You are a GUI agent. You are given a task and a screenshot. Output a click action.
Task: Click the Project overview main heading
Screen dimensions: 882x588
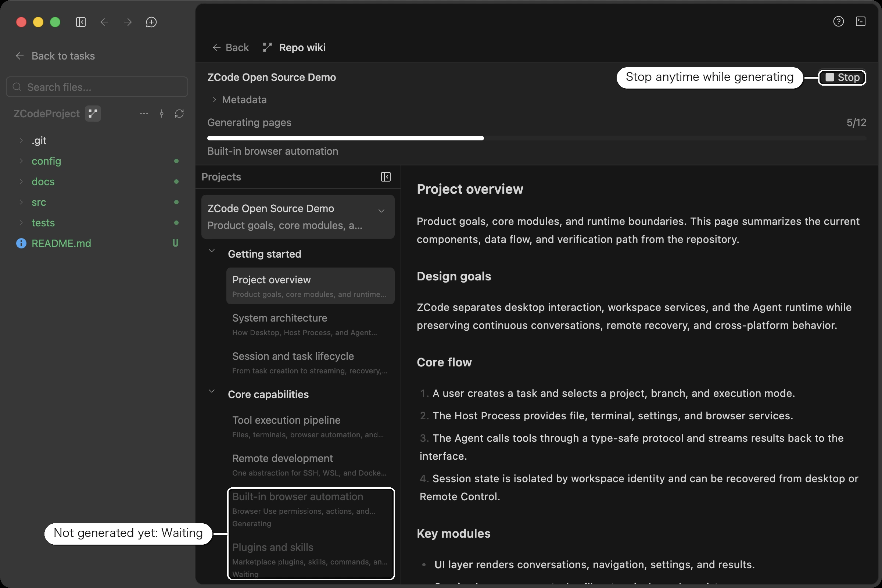click(470, 189)
